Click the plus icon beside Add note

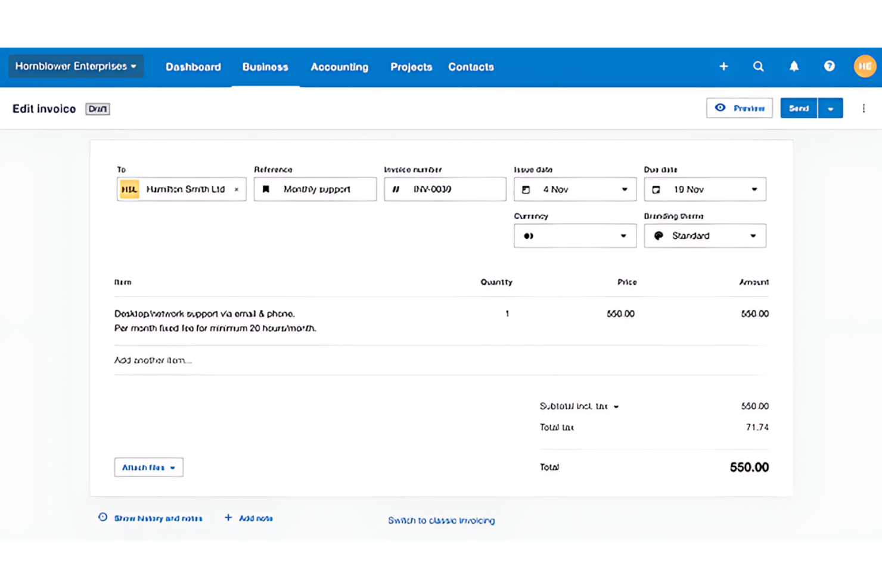228,518
